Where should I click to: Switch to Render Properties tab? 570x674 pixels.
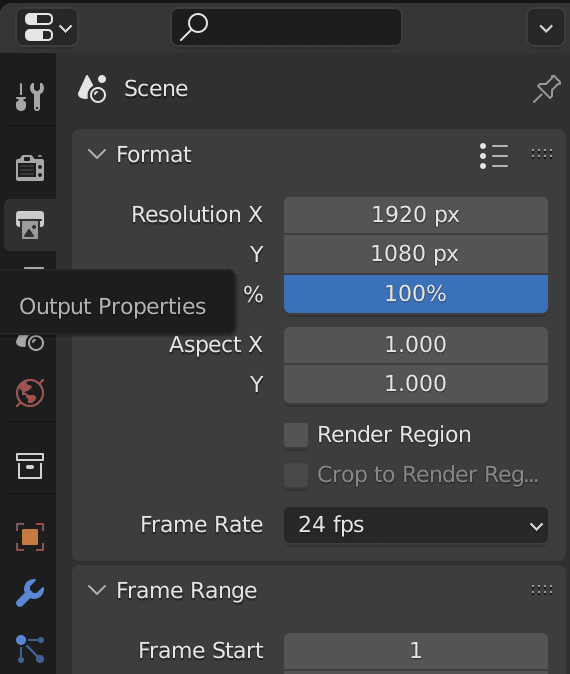[30, 168]
